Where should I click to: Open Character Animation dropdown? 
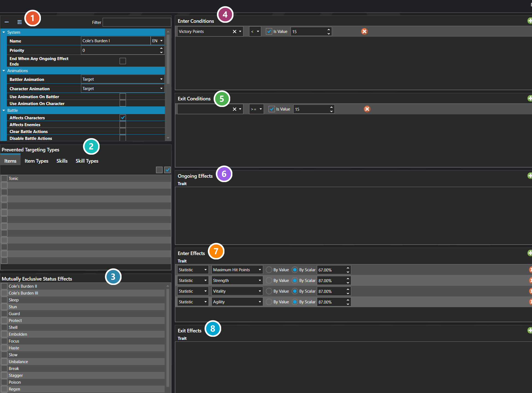pos(123,88)
